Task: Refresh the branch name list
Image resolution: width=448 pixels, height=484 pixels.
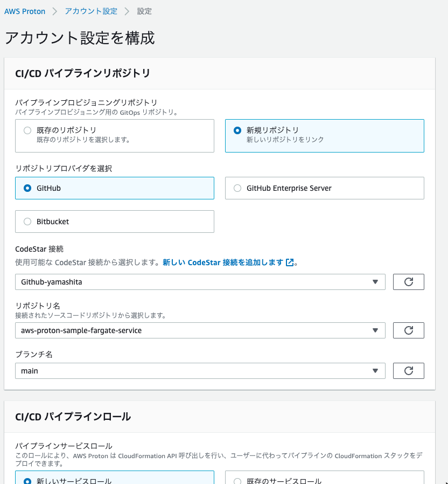Action: point(408,371)
